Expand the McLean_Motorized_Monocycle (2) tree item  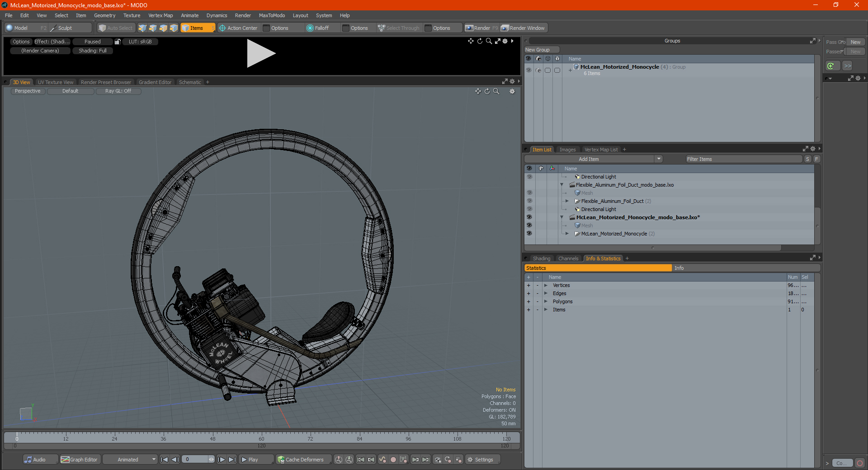pos(567,234)
